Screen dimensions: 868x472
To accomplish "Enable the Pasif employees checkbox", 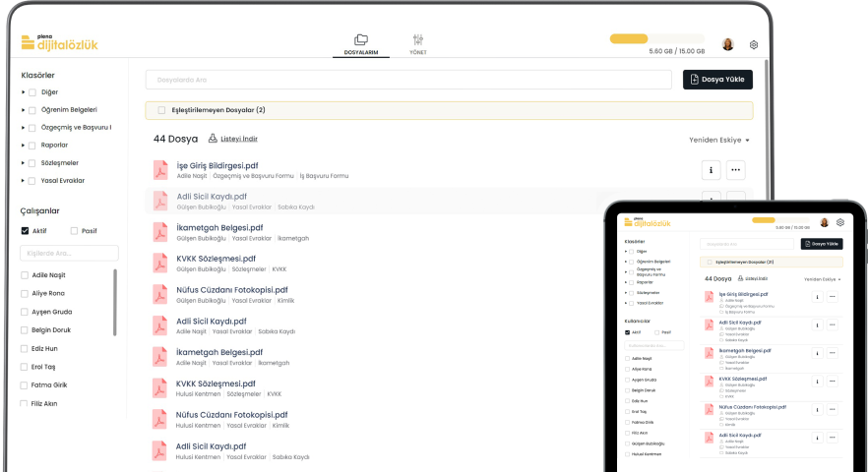I will point(74,231).
